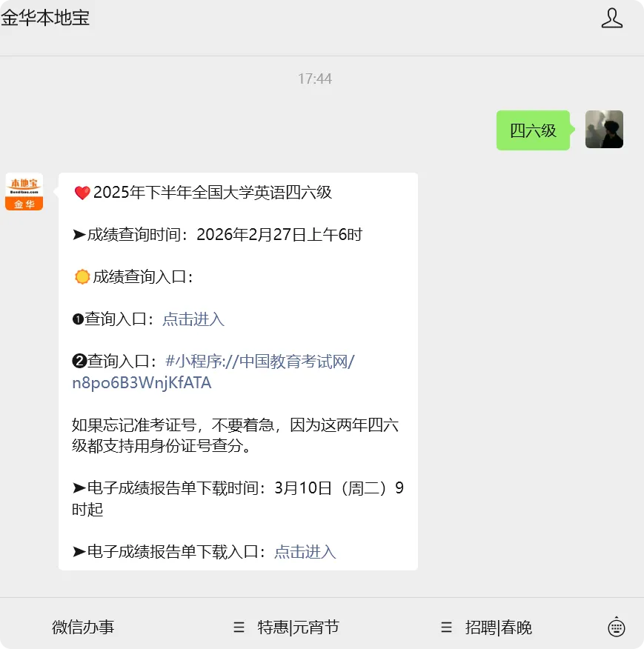
Task: Open the 中国教育考试网 mini program link
Action: pyautogui.click(x=259, y=362)
